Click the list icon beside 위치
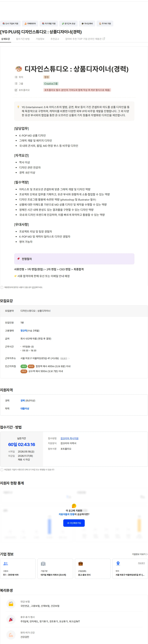The width and height of the screenshot is (148, 644). click(x=16, y=77)
